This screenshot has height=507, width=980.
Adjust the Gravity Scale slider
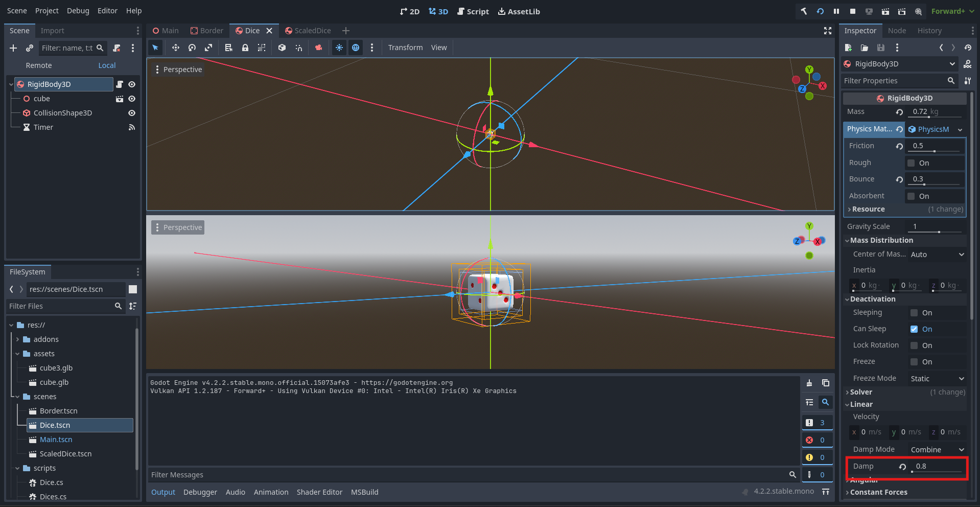click(938, 232)
